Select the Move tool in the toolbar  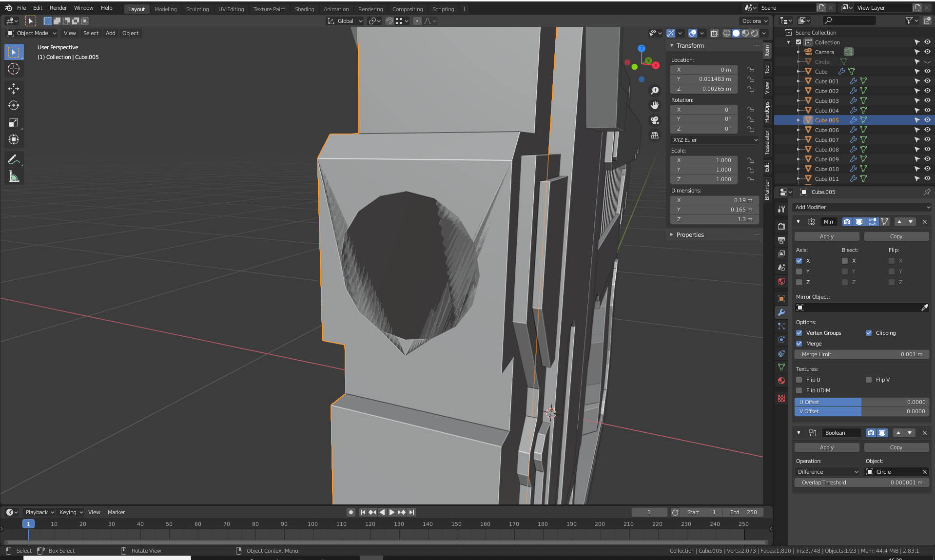[x=14, y=88]
